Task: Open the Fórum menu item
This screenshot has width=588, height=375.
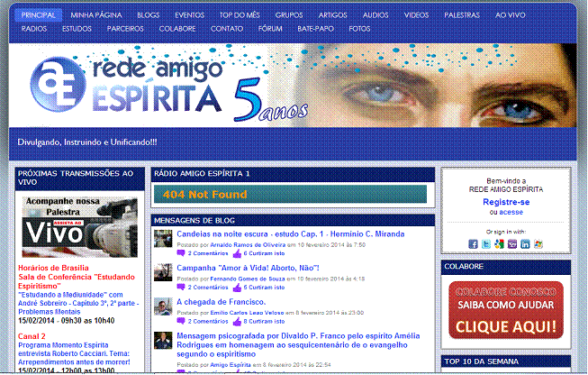Action: click(270, 29)
